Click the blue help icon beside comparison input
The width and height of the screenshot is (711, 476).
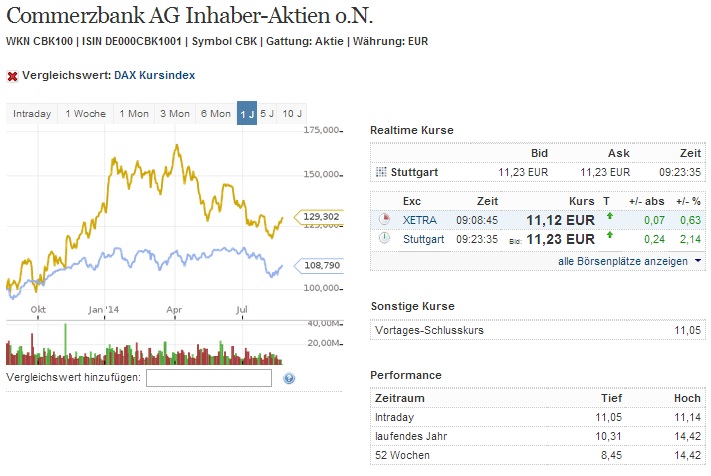pos(289,378)
